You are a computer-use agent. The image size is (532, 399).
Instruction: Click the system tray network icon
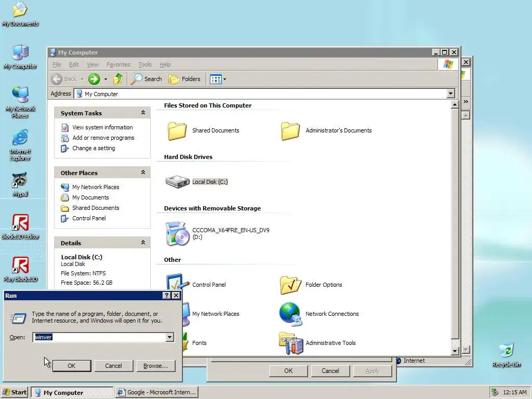click(495, 392)
